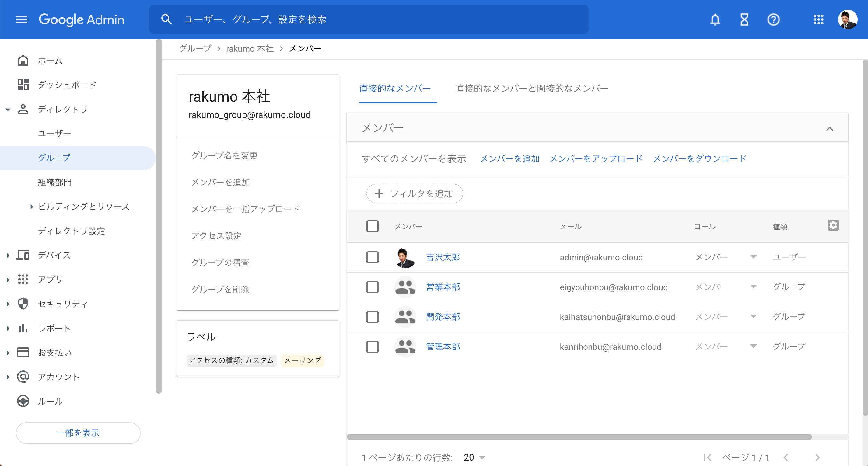The width and height of the screenshot is (868, 466).
Task: Open アクセス設定 in group card
Action: (x=216, y=235)
